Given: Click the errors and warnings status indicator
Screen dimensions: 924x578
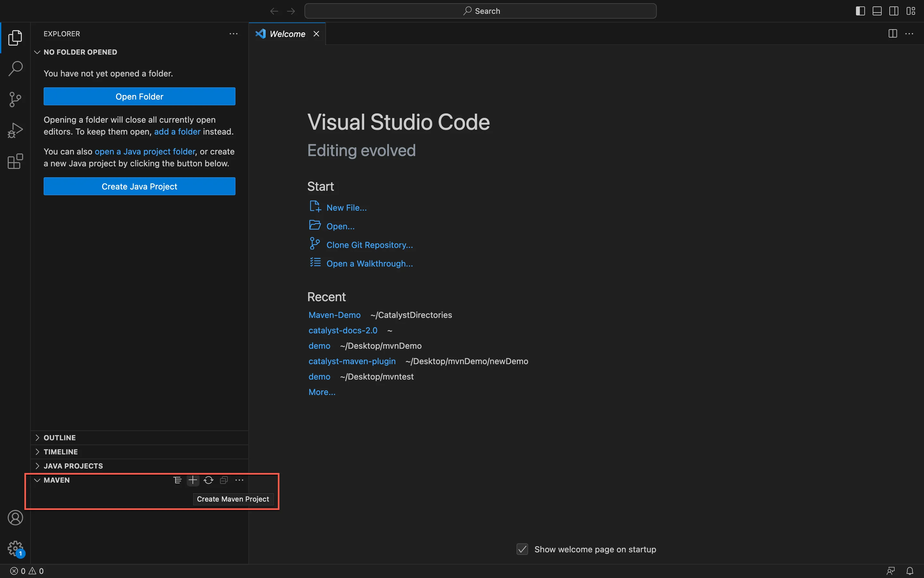Looking at the screenshot, I should [27, 571].
